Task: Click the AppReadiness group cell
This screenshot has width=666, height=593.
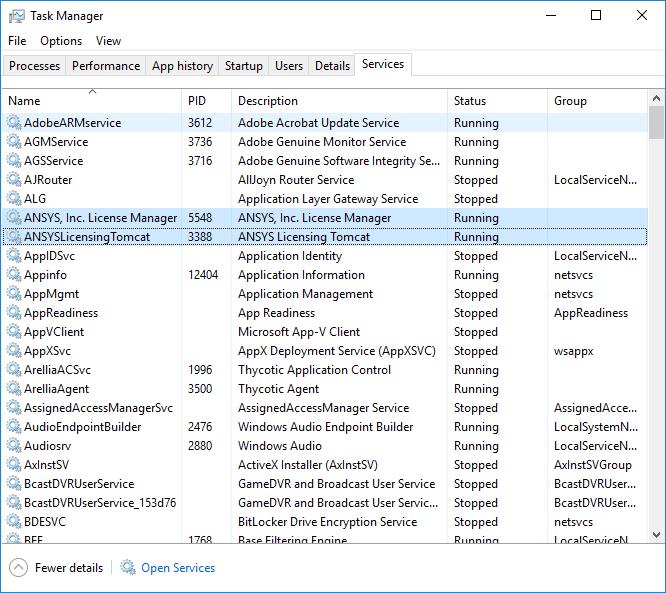Action: pos(591,313)
